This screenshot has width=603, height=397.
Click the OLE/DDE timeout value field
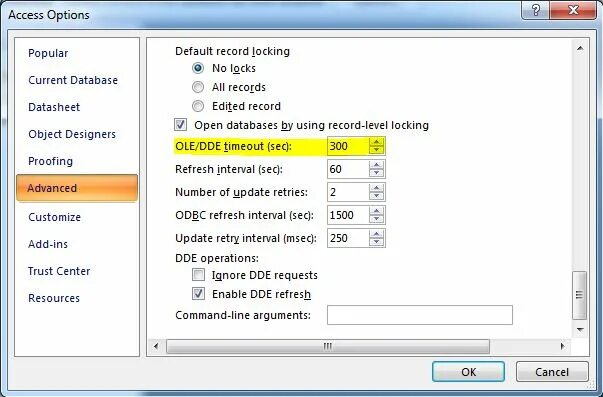click(x=348, y=146)
